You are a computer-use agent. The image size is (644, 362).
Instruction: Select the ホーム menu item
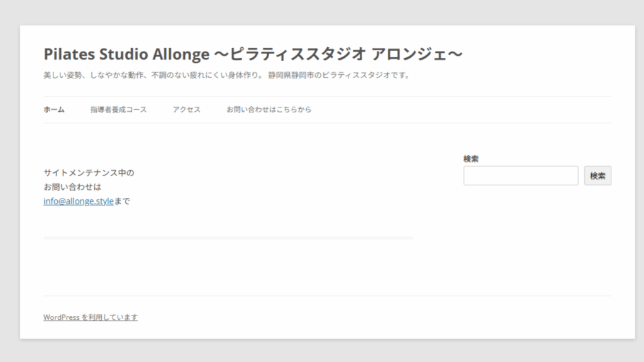[54, 109]
